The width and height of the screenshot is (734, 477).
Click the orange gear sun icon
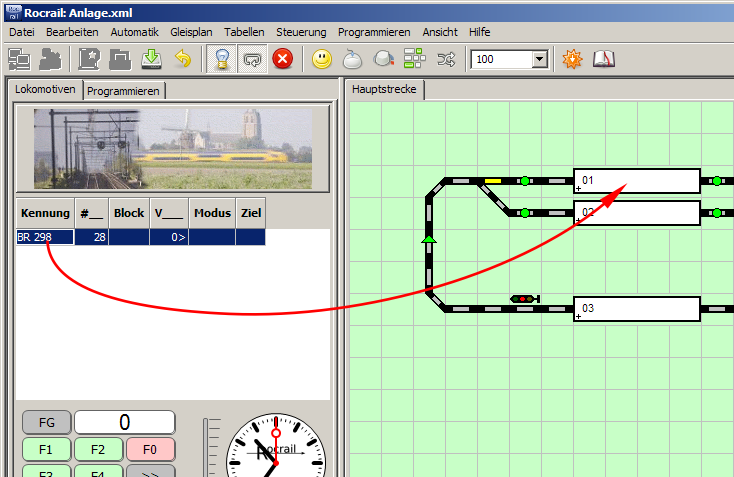pyautogui.click(x=572, y=59)
